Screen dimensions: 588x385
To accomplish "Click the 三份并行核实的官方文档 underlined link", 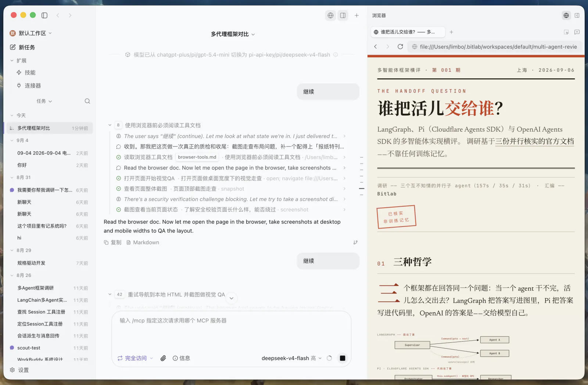I will [x=535, y=141].
